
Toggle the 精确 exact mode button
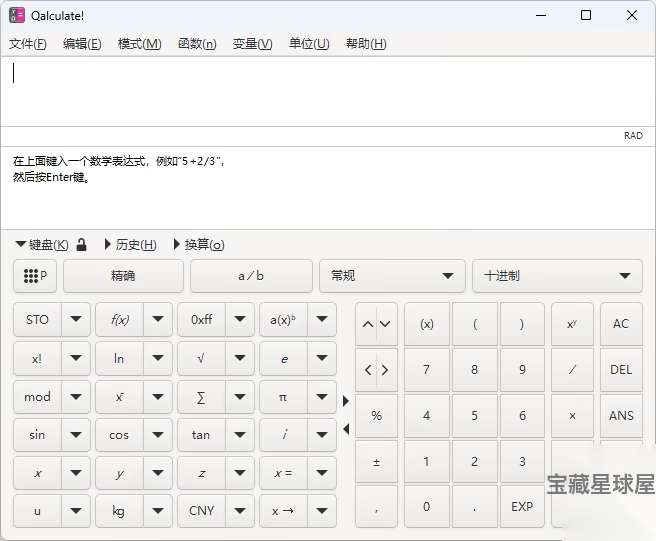click(123, 276)
